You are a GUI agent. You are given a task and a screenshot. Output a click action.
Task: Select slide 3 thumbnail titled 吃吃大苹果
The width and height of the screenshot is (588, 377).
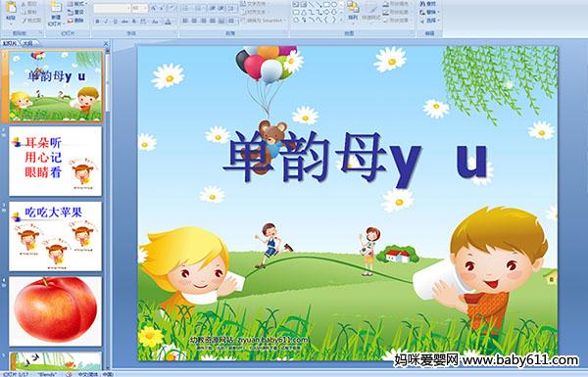pyautogui.click(x=56, y=236)
